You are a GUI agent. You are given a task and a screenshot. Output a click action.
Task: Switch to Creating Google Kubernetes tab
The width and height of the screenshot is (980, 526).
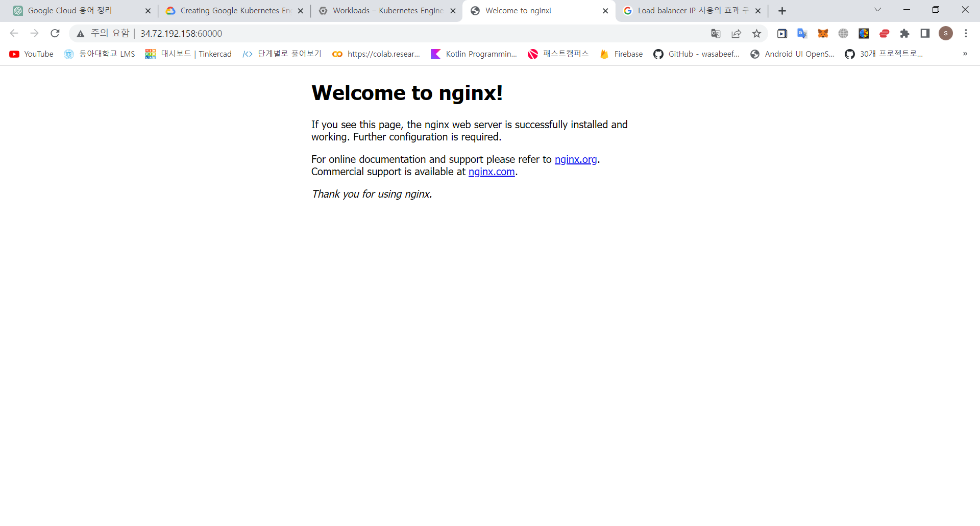[x=236, y=11]
